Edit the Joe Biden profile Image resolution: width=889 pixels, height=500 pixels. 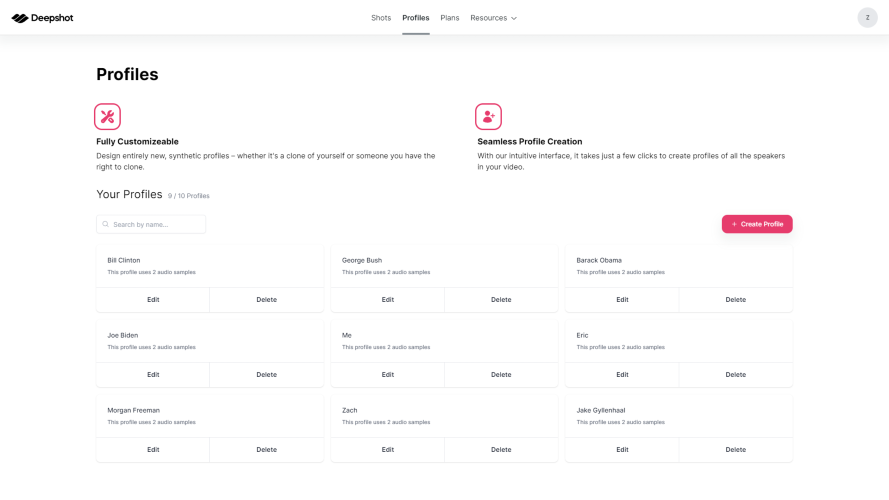point(153,375)
